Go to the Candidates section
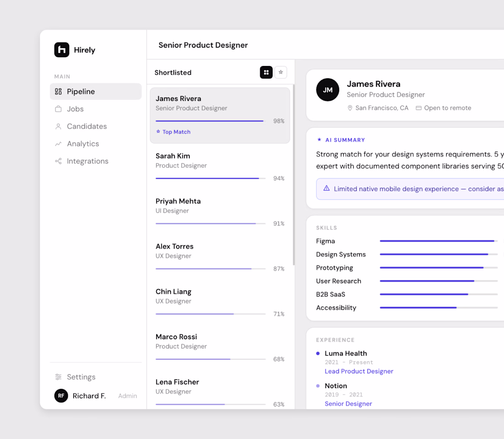 coord(96,126)
